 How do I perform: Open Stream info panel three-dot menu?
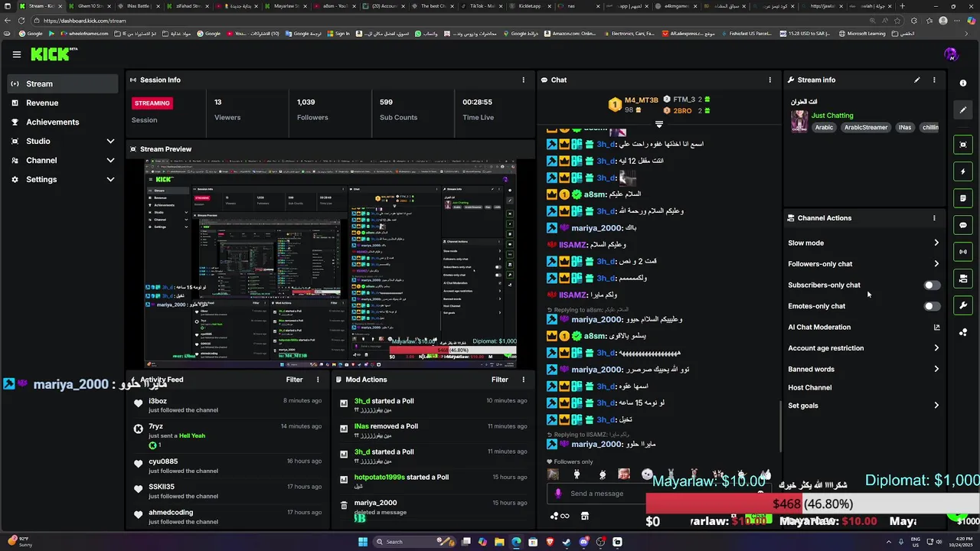pyautogui.click(x=934, y=80)
